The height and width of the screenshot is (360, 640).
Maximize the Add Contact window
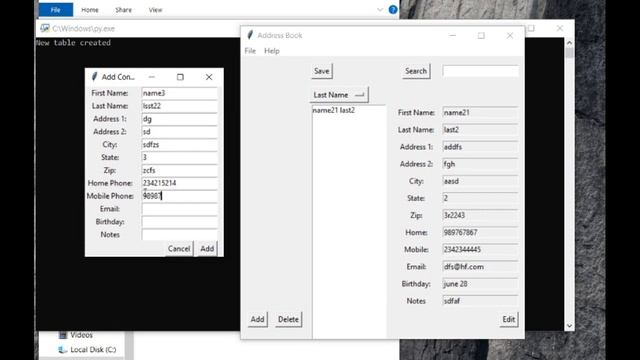pos(180,77)
